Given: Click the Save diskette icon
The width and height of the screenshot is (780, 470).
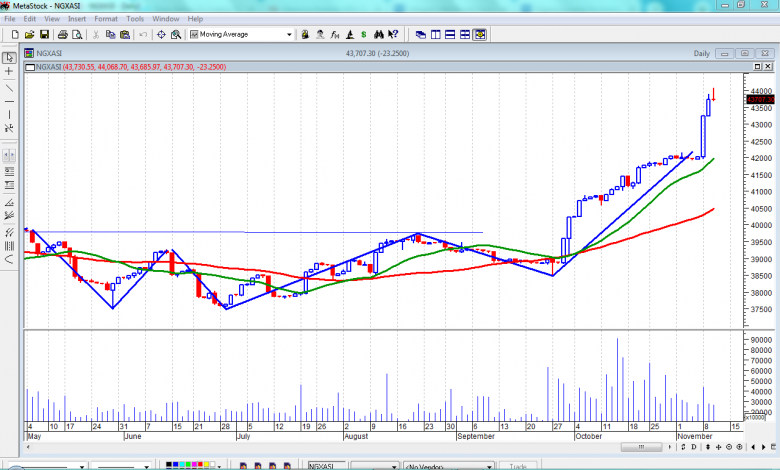Looking at the screenshot, I should [44, 34].
